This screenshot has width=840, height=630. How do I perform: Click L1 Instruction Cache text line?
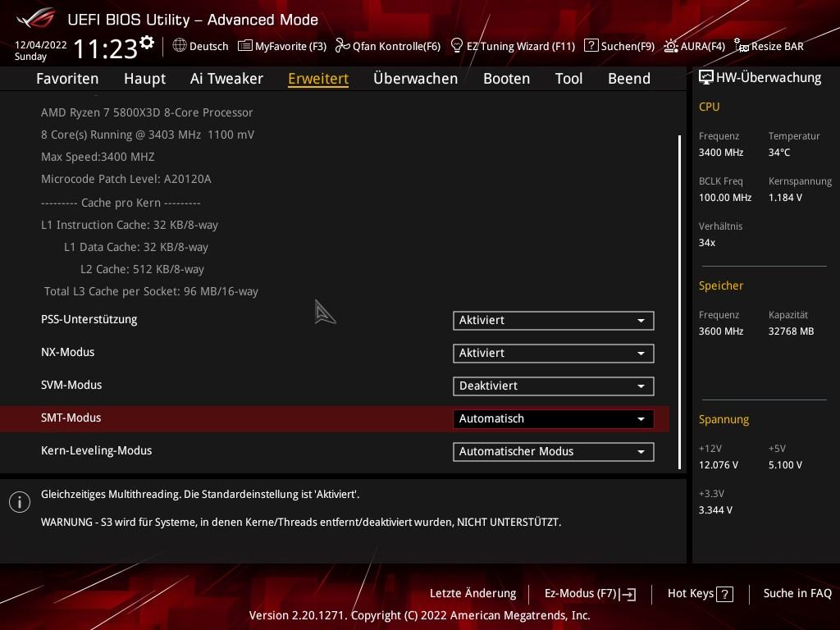tap(130, 225)
